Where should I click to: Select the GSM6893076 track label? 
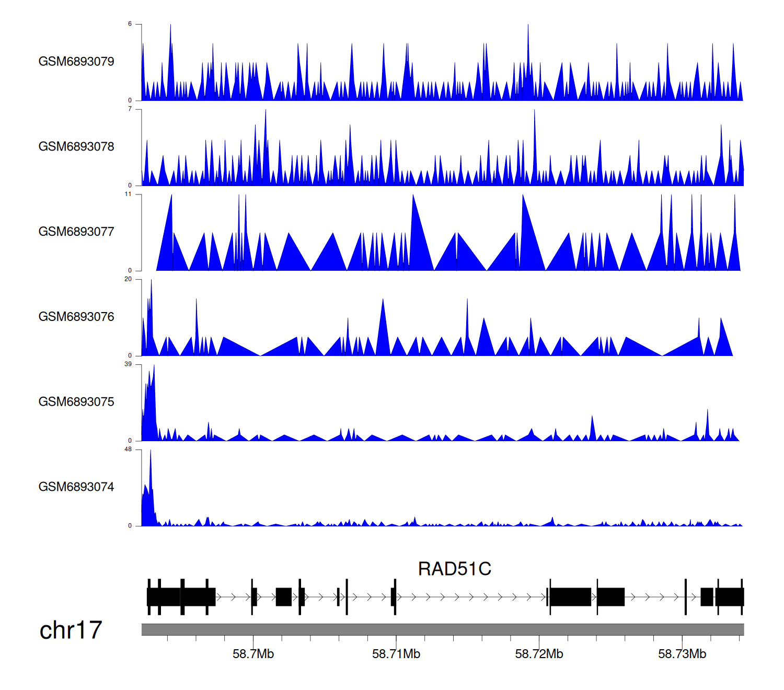[x=76, y=317]
